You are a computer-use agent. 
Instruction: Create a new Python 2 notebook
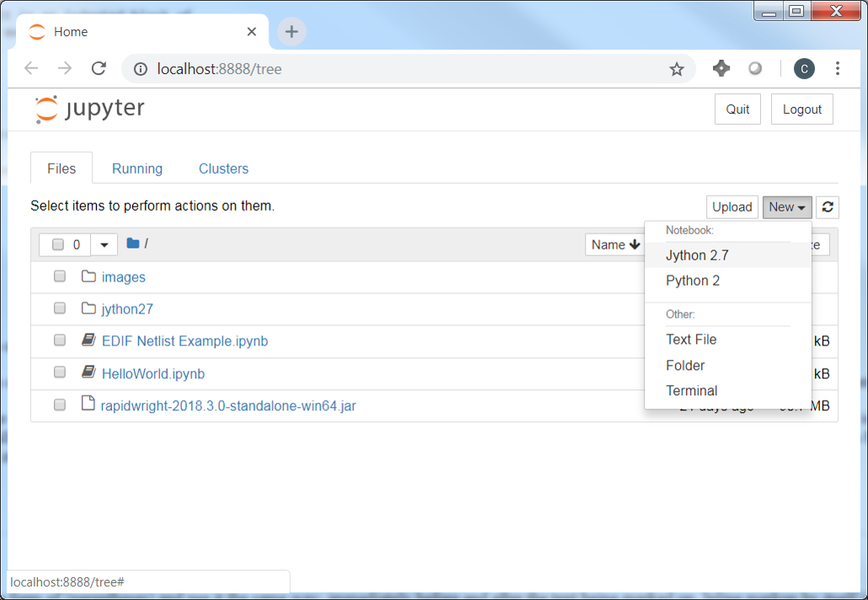click(x=728, y=281)
